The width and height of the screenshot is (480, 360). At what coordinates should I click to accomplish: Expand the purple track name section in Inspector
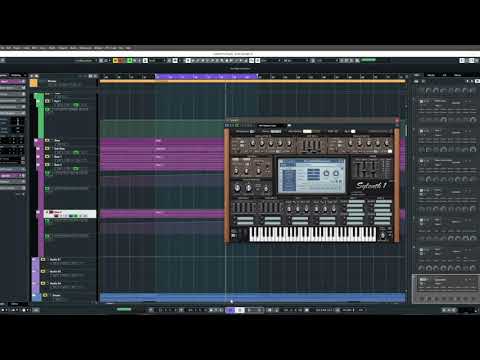point(13,82)
